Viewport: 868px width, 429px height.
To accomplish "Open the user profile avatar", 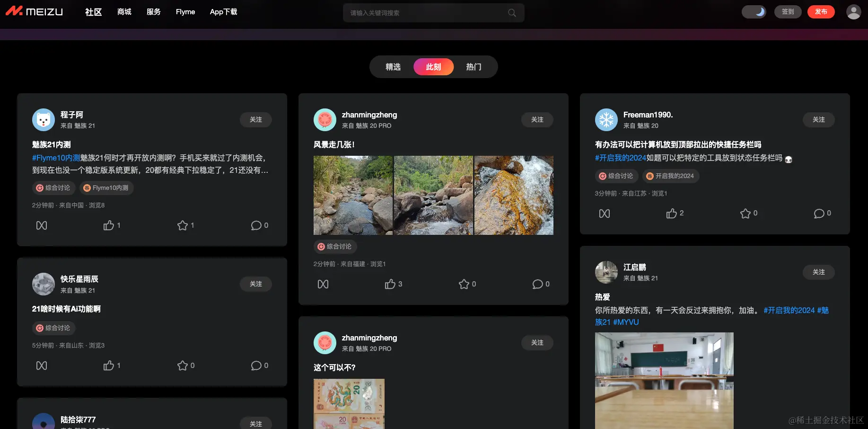I will pyautogui.click(x=853, y=12).
